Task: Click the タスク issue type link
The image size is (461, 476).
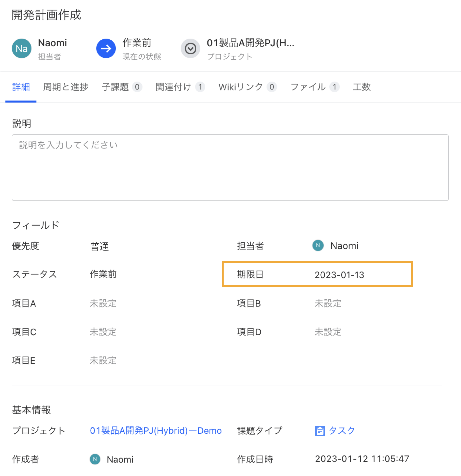Action: click(342, 431)
